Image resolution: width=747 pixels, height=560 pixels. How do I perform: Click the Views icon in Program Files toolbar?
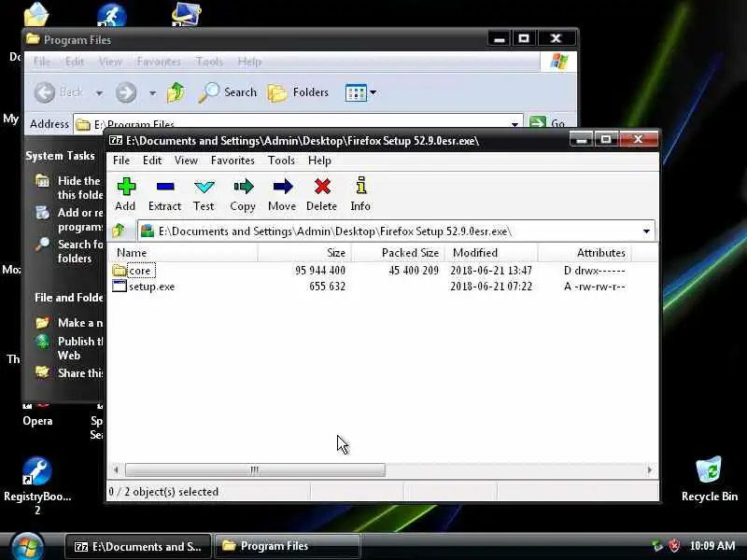pyautogui.click(x=356, y=92)
